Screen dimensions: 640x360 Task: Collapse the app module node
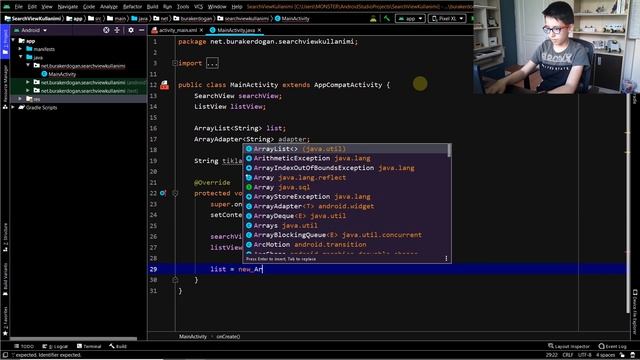[13, 40]
